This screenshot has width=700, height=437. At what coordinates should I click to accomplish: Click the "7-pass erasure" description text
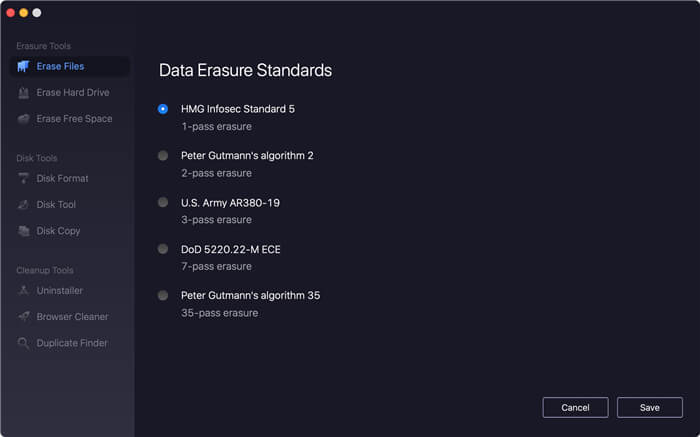(x=217, y=266)
